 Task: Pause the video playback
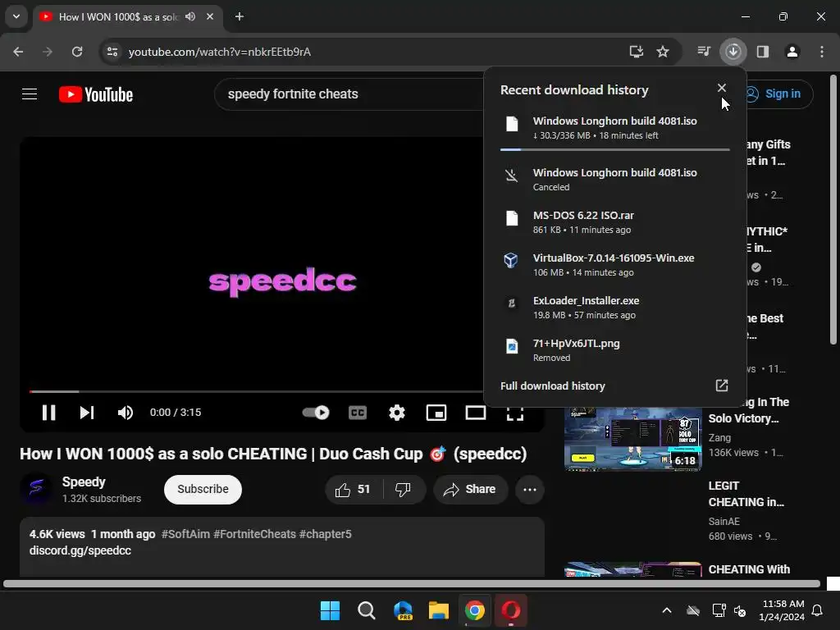click(x=48, y=413)
